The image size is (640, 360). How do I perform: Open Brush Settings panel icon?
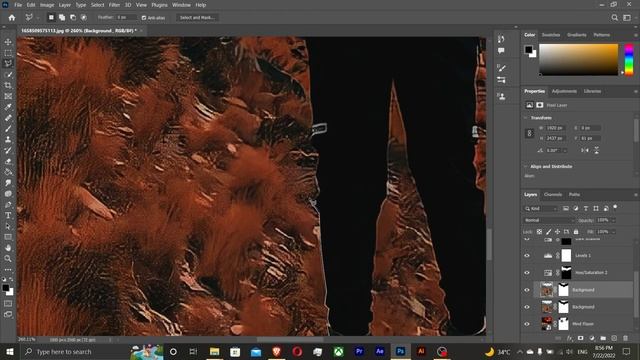pos(501,68)
